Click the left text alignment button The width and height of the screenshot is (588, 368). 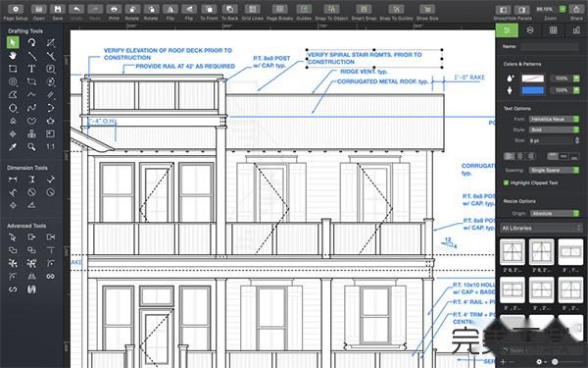pyautogui.click(x=509, y=156)
